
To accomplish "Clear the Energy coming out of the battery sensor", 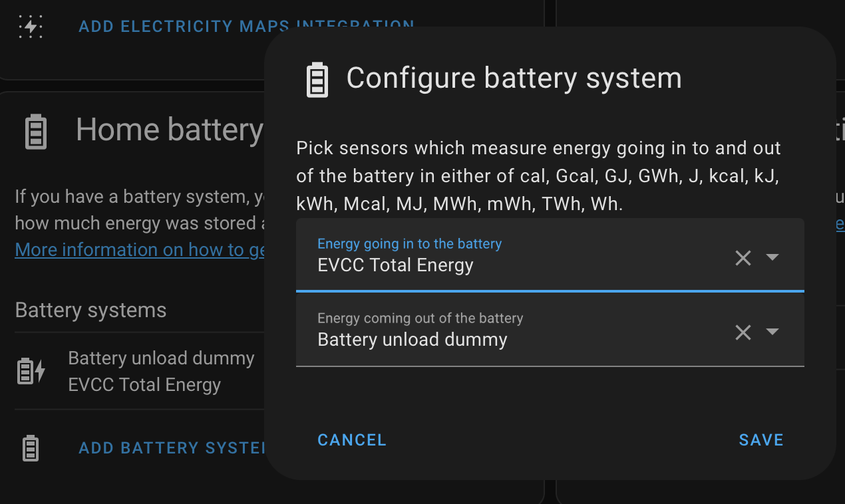I will 743,332.
